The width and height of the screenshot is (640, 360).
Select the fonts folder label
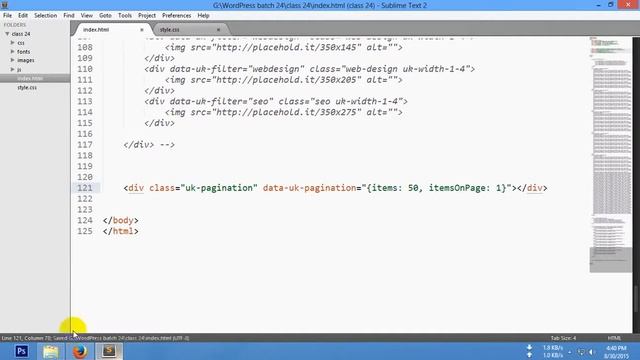click(23, 52)
